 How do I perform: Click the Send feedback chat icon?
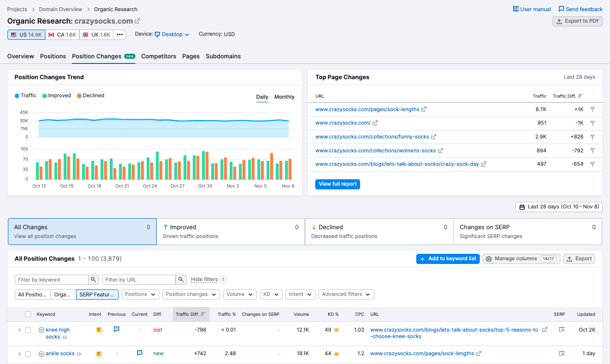(x=561, y=9)
